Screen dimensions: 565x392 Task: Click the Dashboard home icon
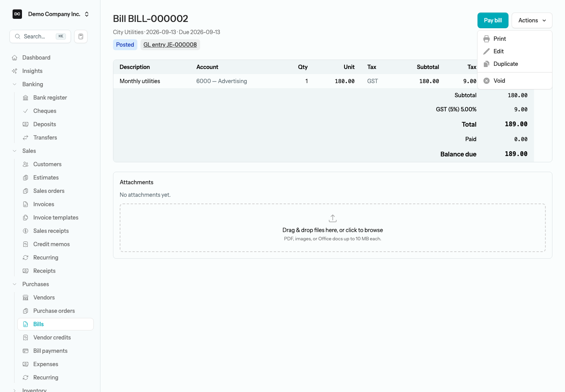point(15,58)
